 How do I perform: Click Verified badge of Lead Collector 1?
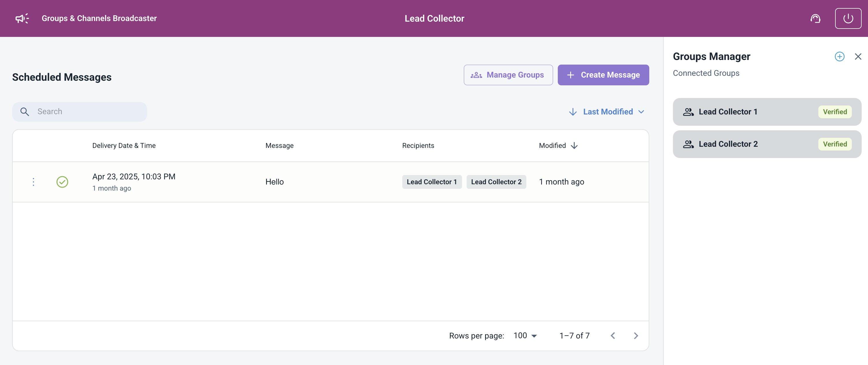point(835,112)
